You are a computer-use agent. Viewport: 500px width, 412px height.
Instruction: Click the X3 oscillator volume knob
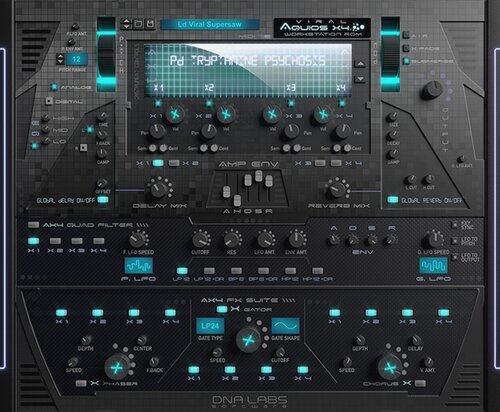click(x=272, y=115)
